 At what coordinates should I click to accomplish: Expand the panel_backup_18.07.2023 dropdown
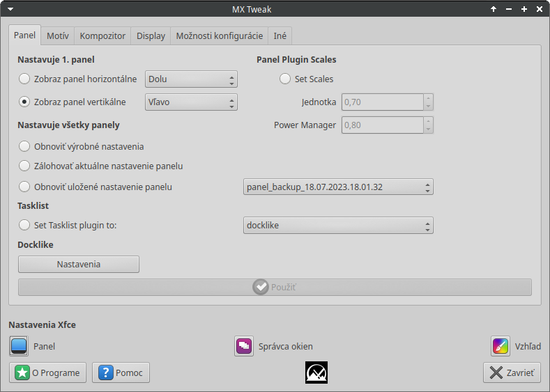click(x=338, y=187)
